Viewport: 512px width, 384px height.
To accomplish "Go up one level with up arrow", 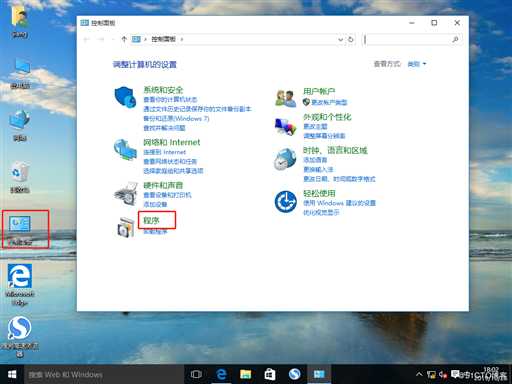I will (x=124, y=39).
